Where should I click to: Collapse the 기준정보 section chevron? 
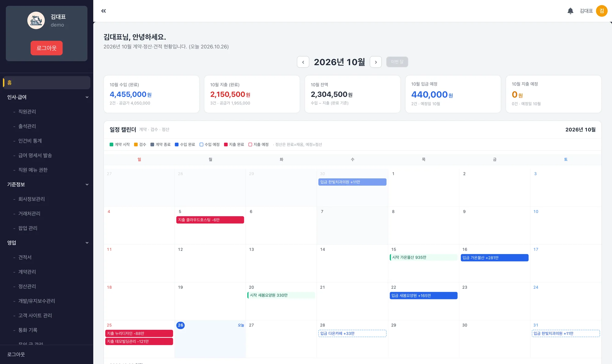tap(87, 184)
